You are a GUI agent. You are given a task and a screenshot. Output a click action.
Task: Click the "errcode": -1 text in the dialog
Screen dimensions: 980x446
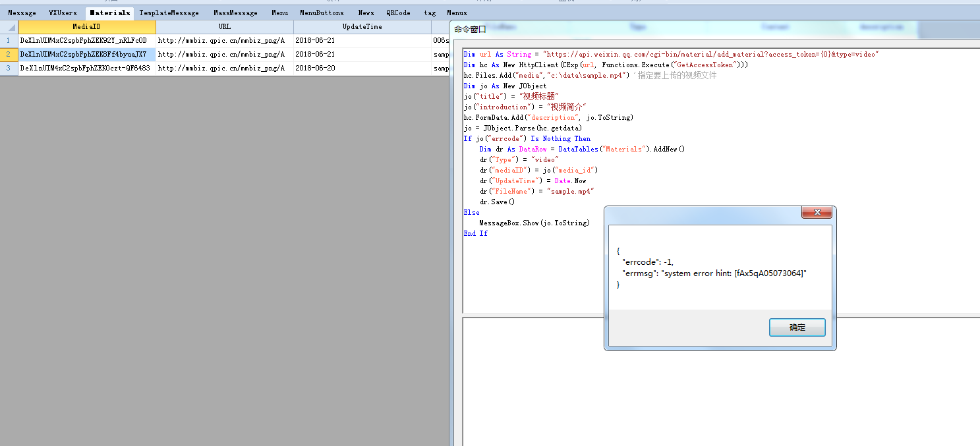pos(648,262)
